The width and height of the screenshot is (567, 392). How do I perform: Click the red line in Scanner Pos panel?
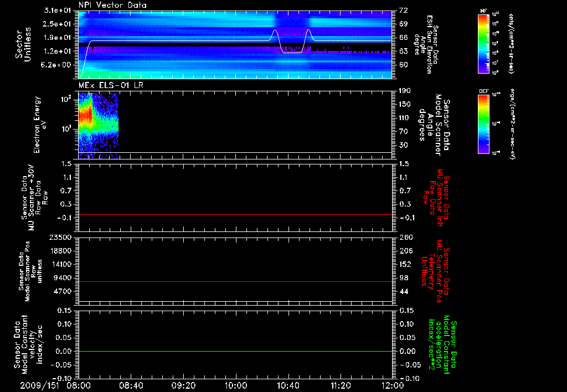click(x=235, y=281)
